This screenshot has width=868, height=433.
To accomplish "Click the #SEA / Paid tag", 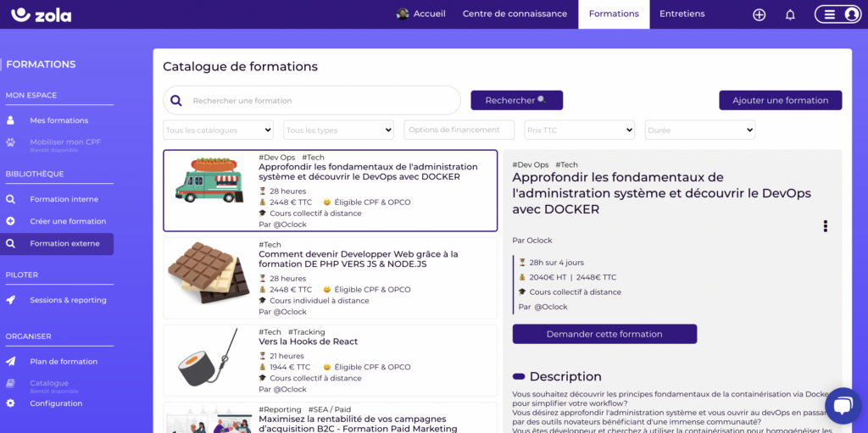I will click(x=330, y=409).
